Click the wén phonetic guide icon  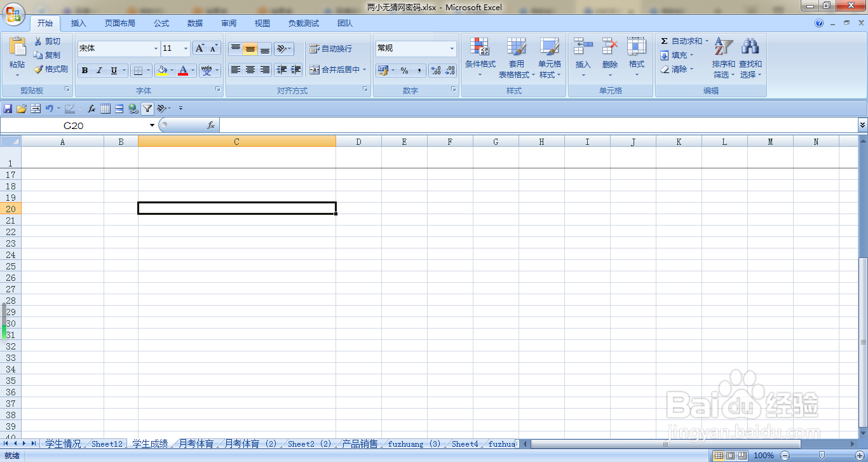pos(207,71)
